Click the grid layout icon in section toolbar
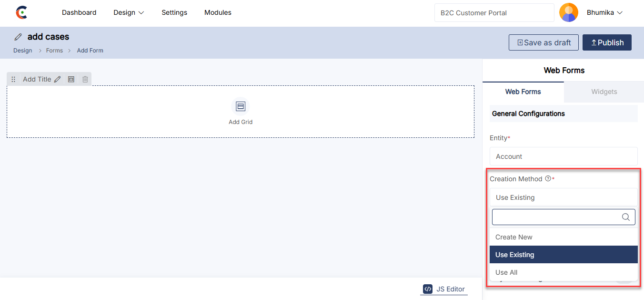This screenshot has height=300, width=644. tap(71, 80)
